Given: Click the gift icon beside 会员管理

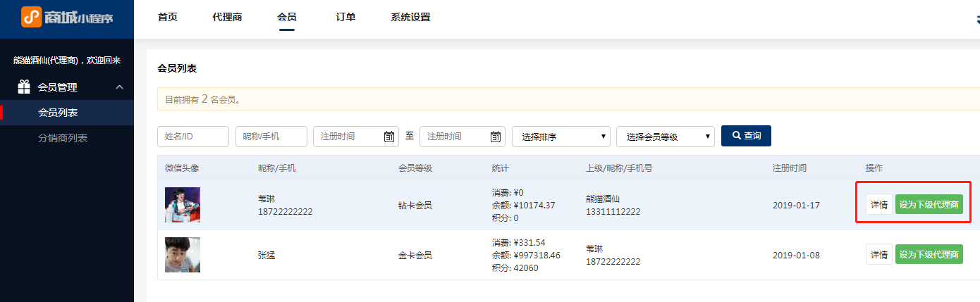Looking at the screenshot, I should pos(24,87).
